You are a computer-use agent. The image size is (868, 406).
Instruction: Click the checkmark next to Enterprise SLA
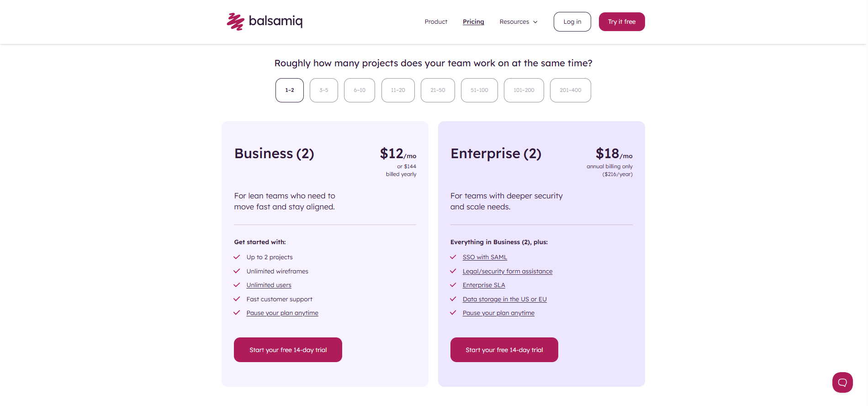pyautogui.click(x=453, y=285)
